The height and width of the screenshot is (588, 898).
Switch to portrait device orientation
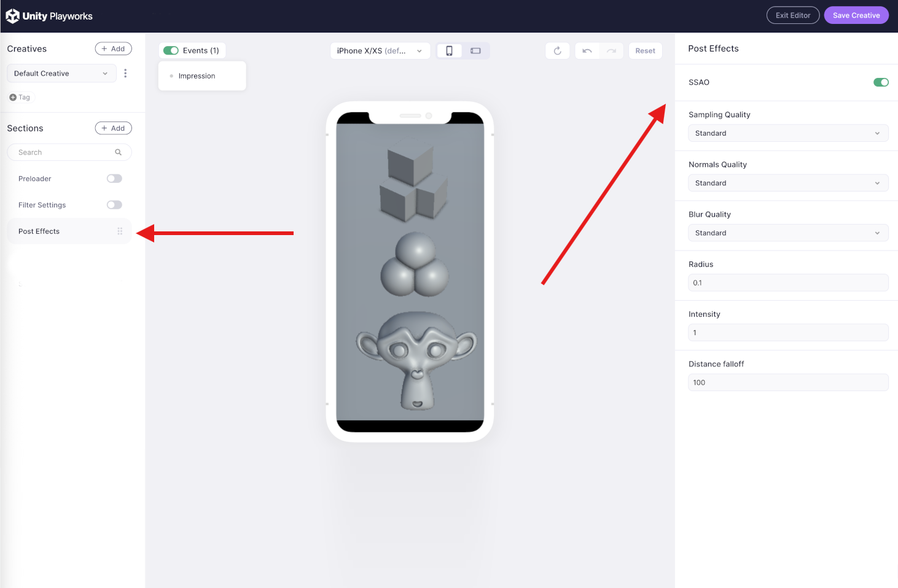click(449, 51)
